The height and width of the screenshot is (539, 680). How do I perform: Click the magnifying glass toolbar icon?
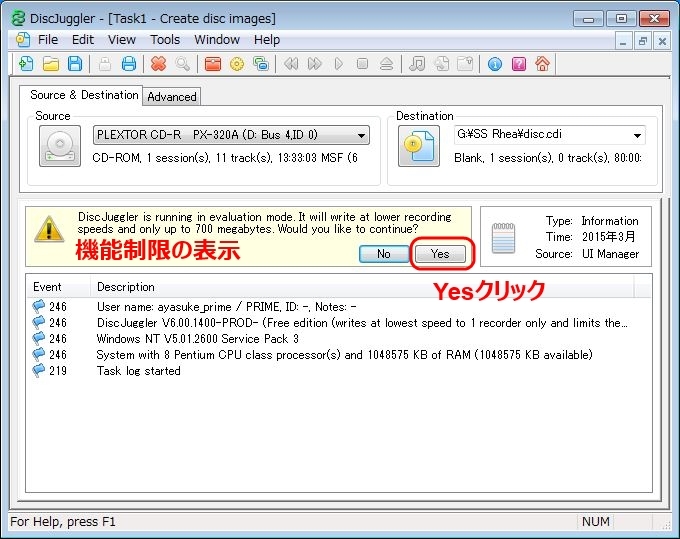point(183,64)
